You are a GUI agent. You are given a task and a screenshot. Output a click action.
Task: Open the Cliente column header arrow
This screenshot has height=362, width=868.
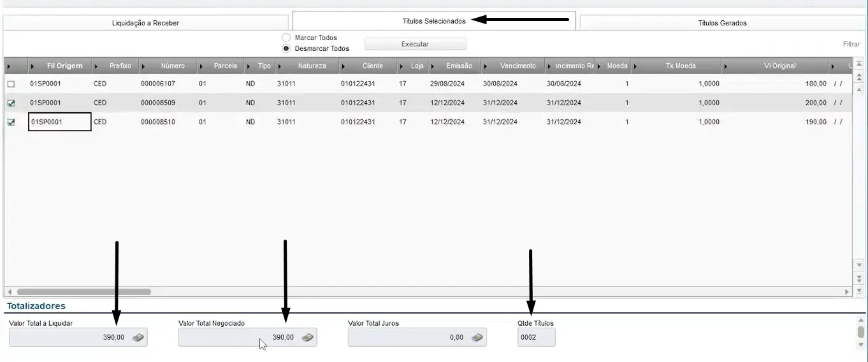344,66
